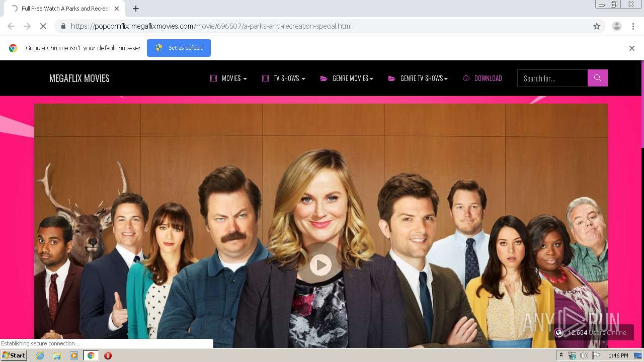Click the users online counter badge

pyautogui.click(x=591, y=333)
